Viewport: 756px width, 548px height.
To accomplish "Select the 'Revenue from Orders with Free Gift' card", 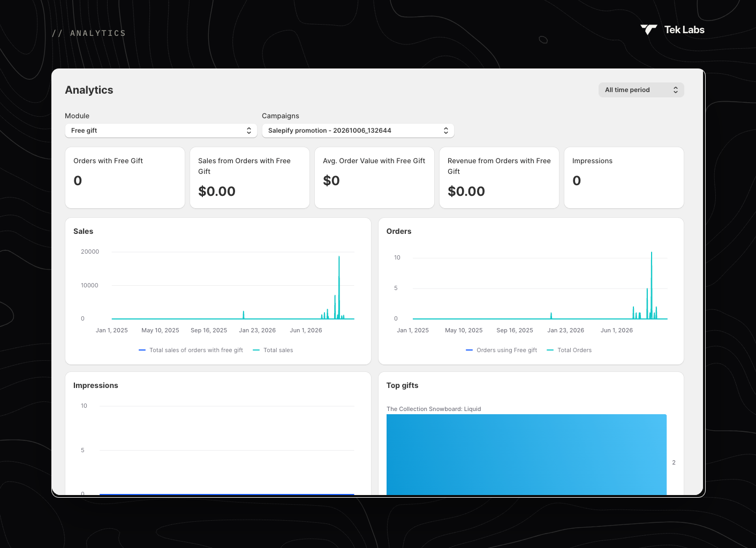I will (499, 178).
